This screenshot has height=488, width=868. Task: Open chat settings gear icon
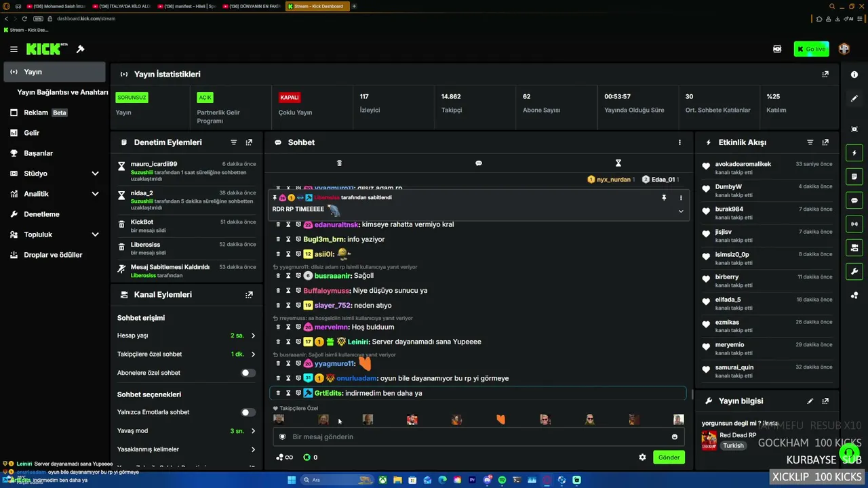pos(642,457)
